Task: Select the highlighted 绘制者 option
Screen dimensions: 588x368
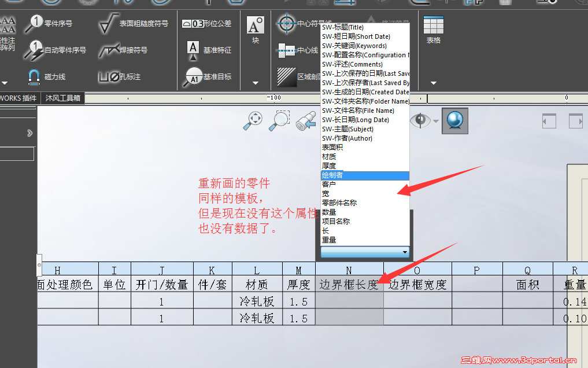Action: (x=365, y=175)
